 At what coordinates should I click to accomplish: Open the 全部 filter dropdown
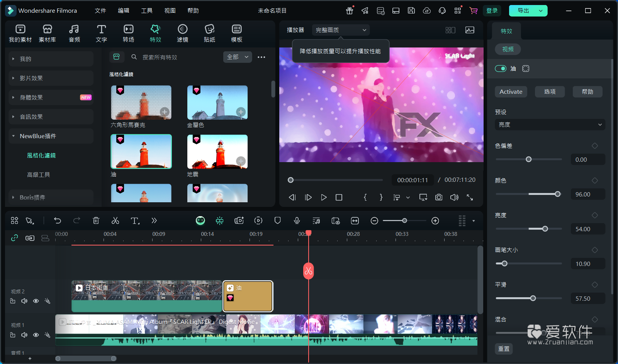point(238,57)
